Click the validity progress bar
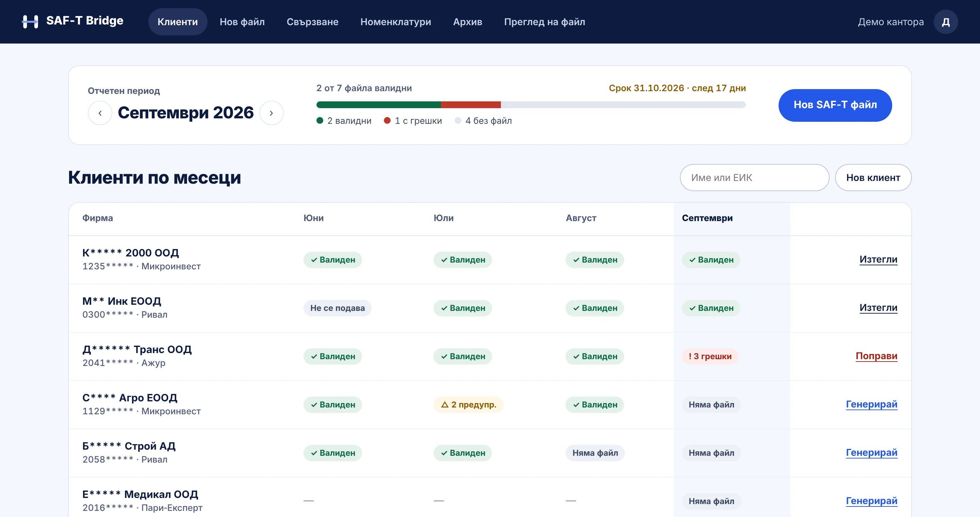 531,105
